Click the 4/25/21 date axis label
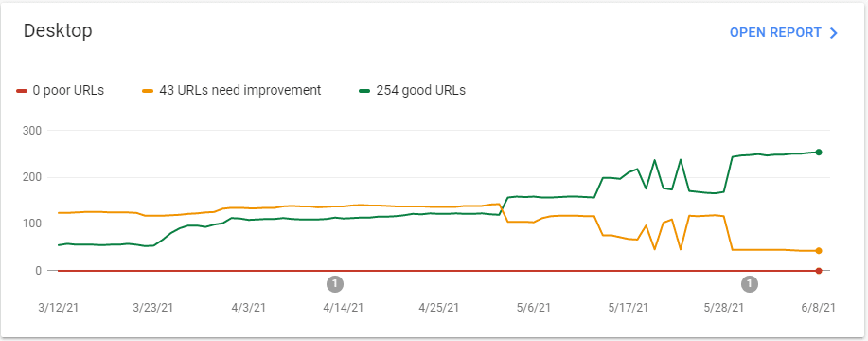This screenshot has width=868, height=341. click(438, 307)
